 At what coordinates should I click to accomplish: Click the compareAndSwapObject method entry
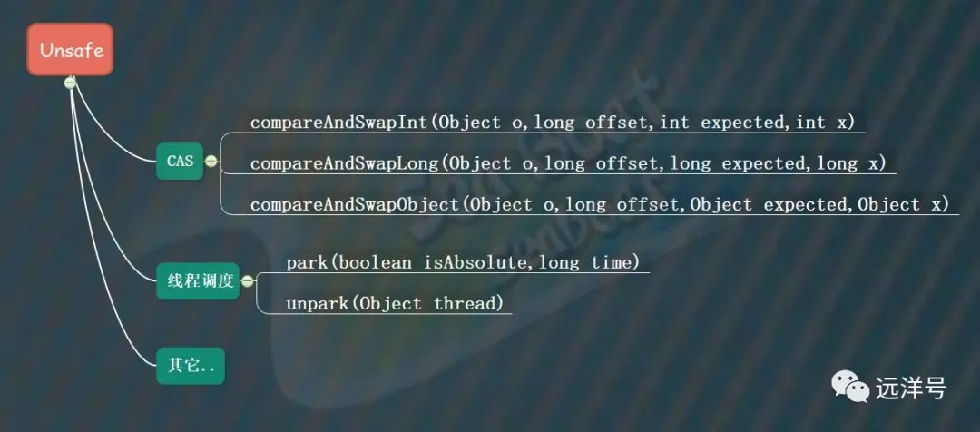click(x=600, y=204)
